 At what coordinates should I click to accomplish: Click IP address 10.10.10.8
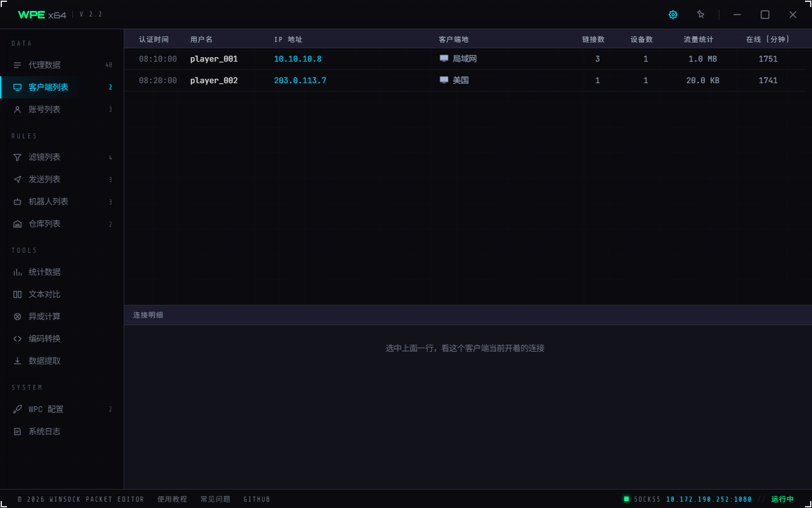pos(298,59)
